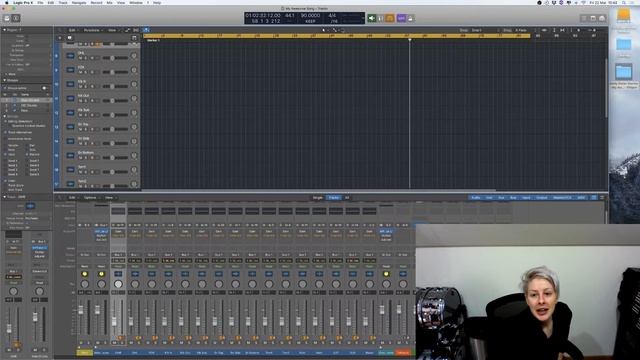The height and width of the screenshot is (360, 640).
Task: Collapse the Region section in Inspector
Action: (x=4, y=30)
